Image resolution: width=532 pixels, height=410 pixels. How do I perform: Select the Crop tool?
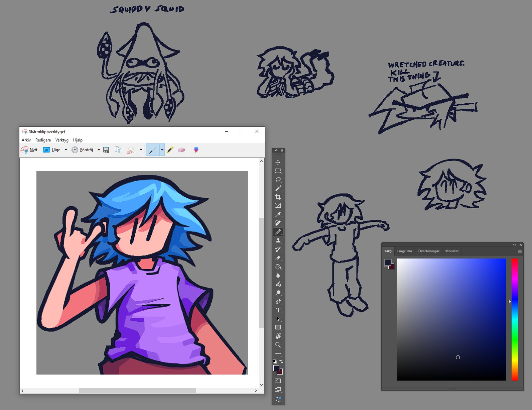(x=278, y=197)
